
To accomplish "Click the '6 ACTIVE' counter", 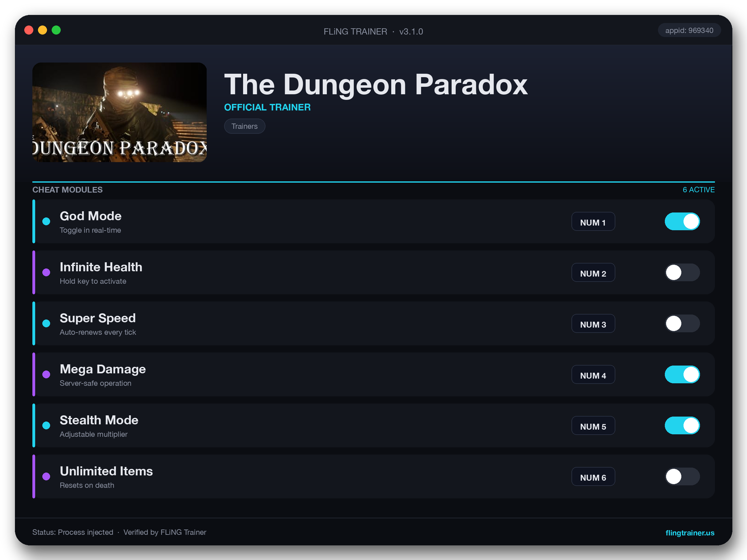I will [698, 190].
